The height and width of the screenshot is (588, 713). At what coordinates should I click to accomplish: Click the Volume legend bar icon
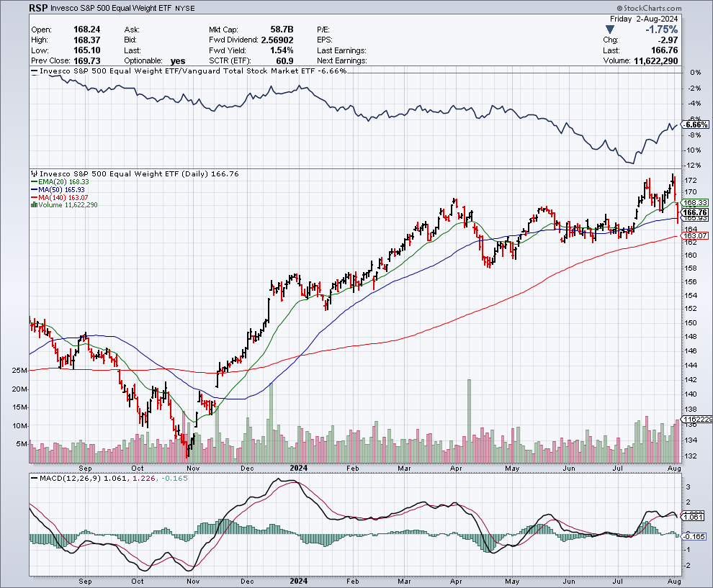[32, 205]
